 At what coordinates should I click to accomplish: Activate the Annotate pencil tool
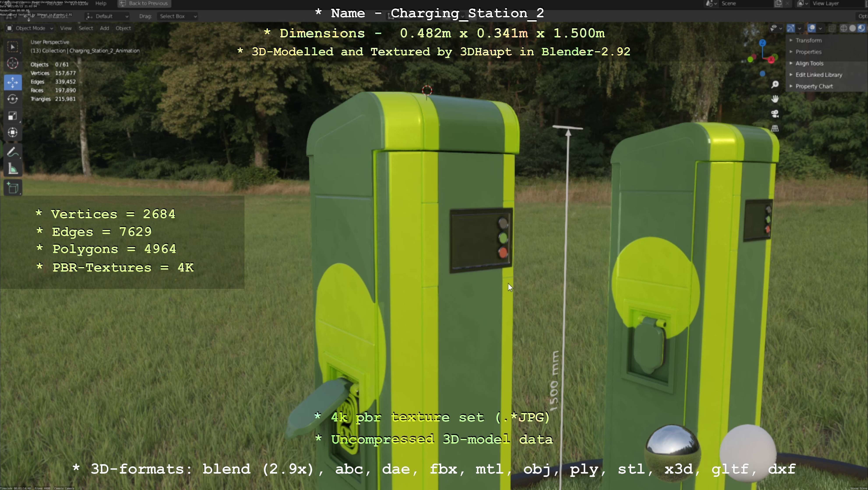click(x=13, y=152)
